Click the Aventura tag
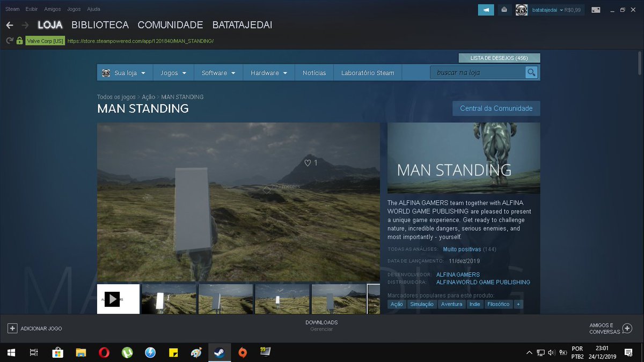The height and width of the screenshot is (362, 644). (x=451, y=304)
